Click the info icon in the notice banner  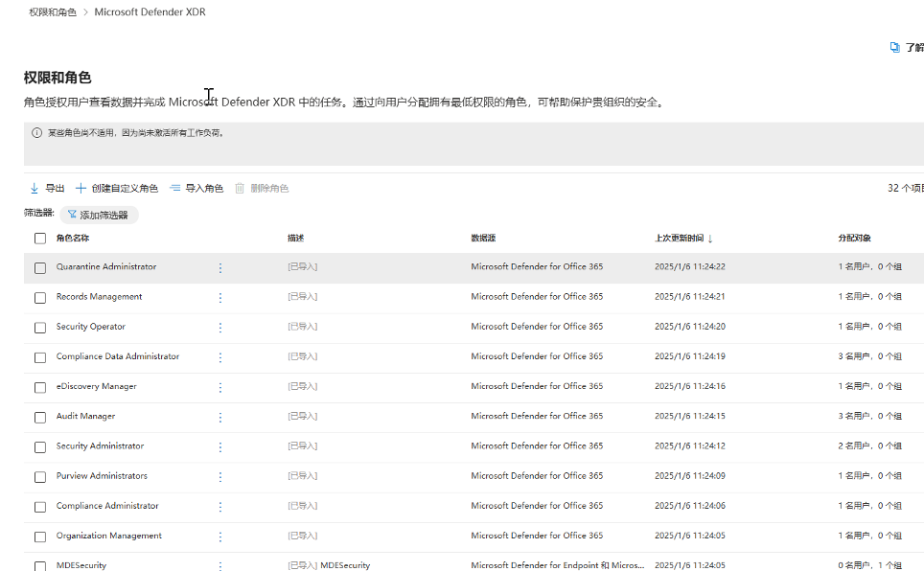[36, 133]
